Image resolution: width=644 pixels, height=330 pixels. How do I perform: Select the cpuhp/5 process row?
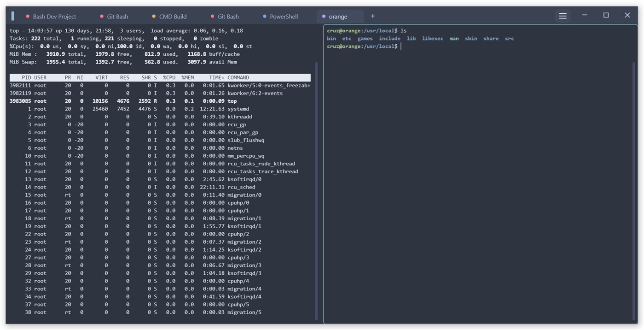(160, 305)
